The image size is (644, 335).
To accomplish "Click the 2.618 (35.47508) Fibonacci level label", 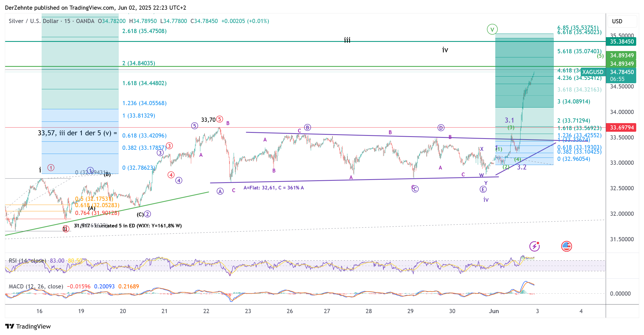I will point(144,31).
